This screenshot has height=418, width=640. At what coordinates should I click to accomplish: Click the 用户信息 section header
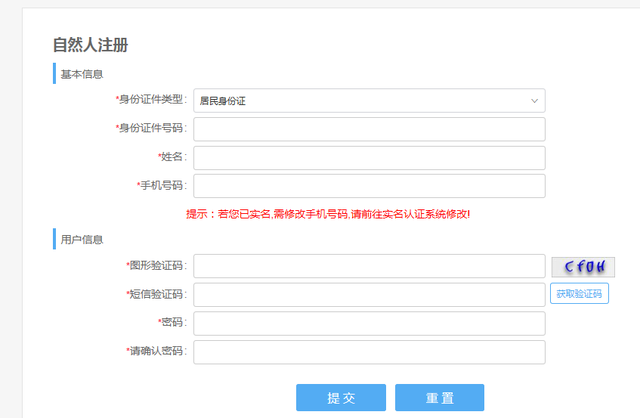[82, 240]
